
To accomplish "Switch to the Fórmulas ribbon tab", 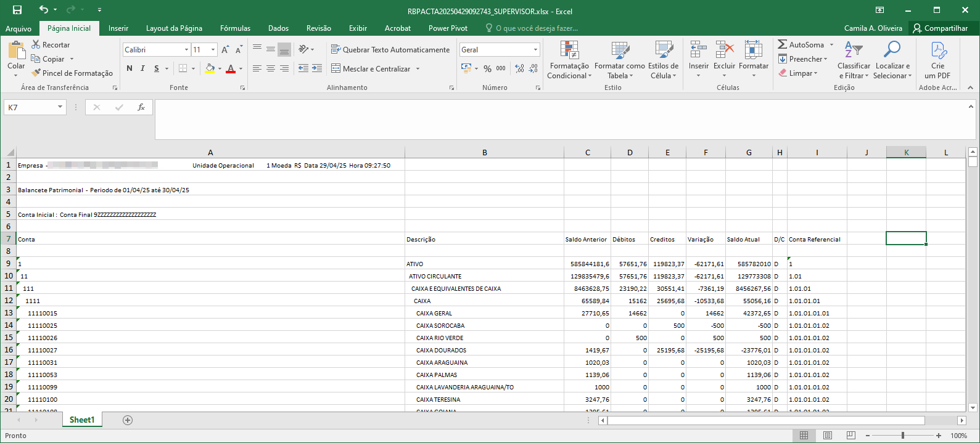I will click(235, 28).
